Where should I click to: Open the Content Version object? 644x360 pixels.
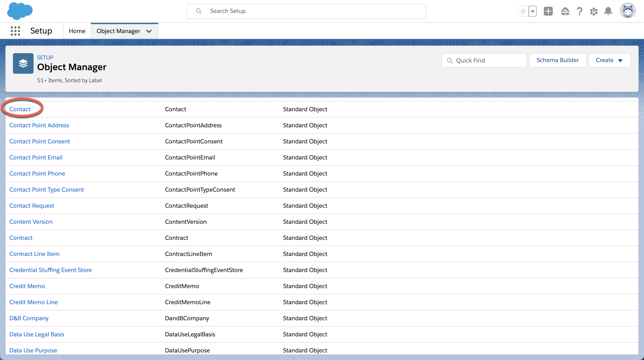(x=31, y=222)
